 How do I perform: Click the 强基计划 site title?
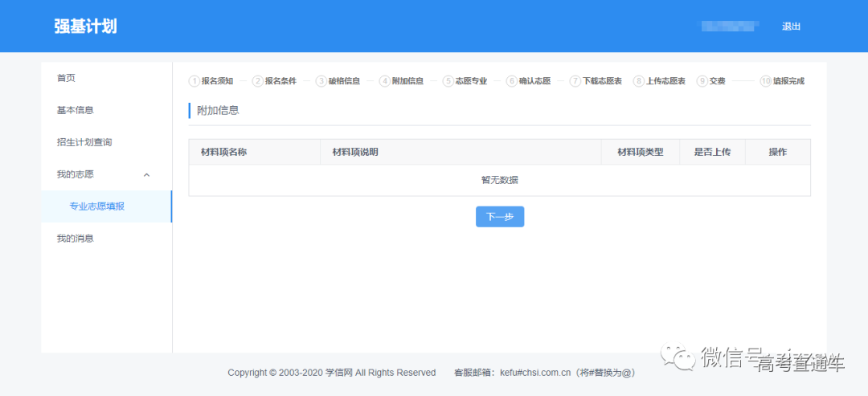[x=85, y=27]
